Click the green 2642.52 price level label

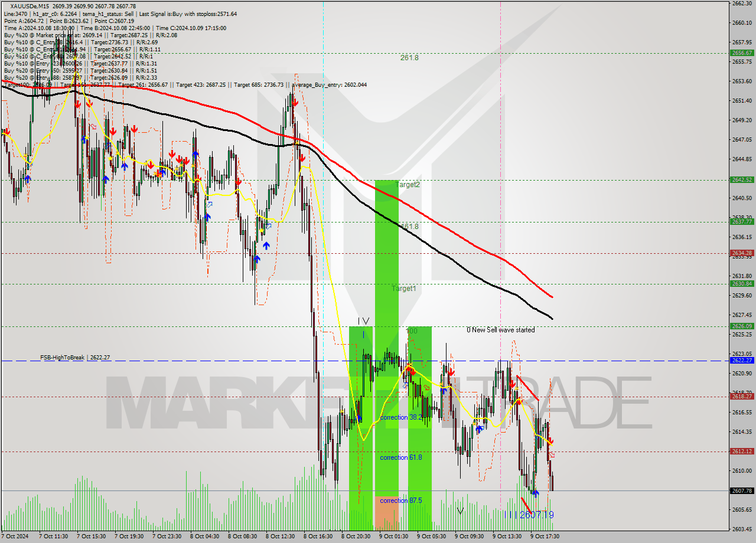tap(742, 180)
